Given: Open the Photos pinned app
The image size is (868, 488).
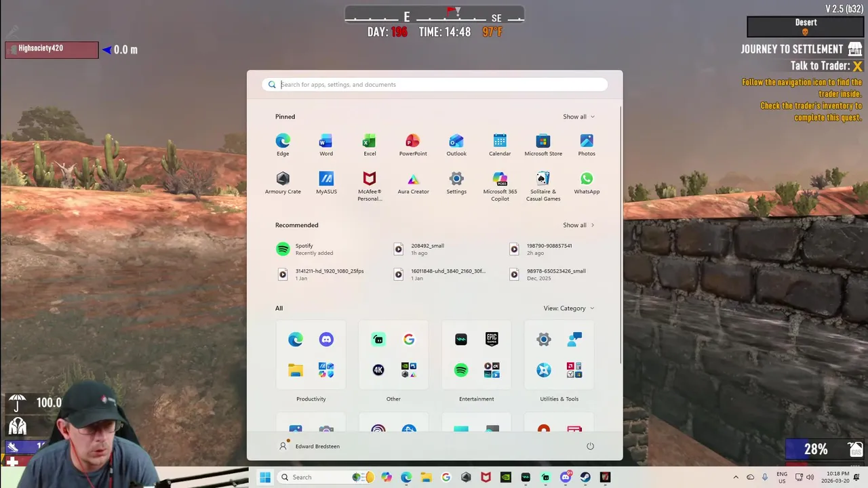Looking at the screenshot, I should [x=587, y=144].
